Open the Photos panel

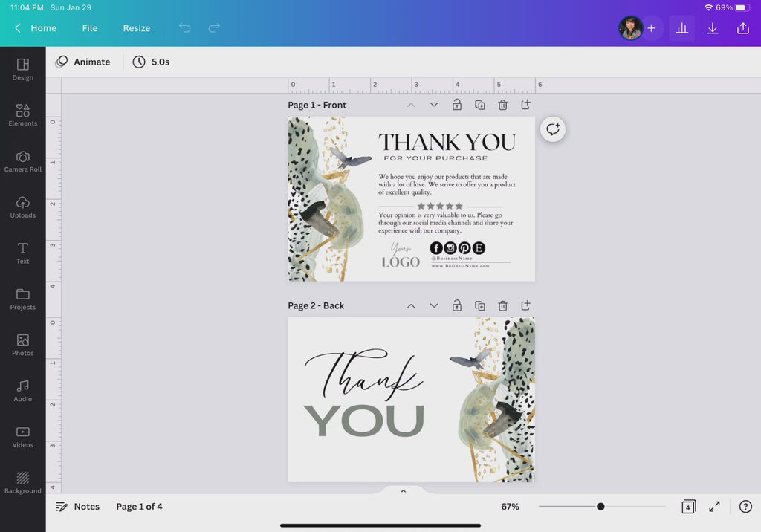pyautogui.click(x=23, y=345)
